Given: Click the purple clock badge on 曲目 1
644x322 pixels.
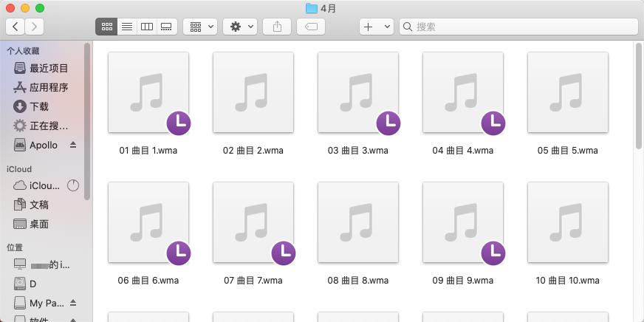Looking at the screenshot, I should tap(179, 123).
